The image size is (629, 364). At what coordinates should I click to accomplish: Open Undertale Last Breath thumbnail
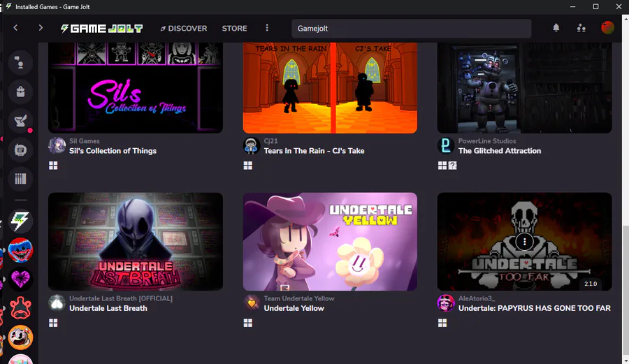[x=135, y=241]
